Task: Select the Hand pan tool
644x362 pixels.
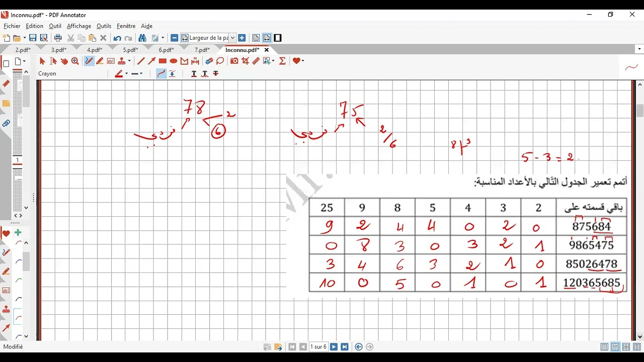Action: click(64, 61)
